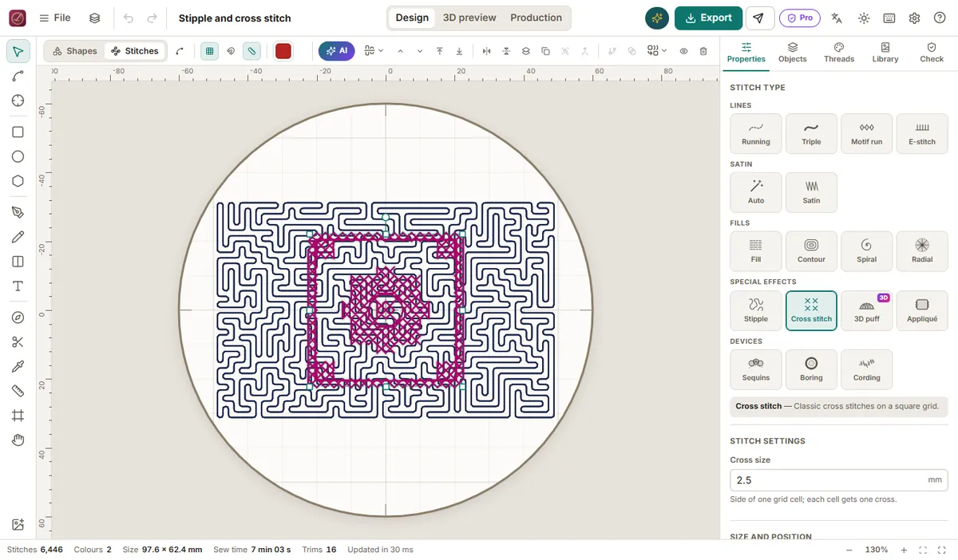Switch to the Production tab
The width and height of the screenshot is (958, 560).
536,18
